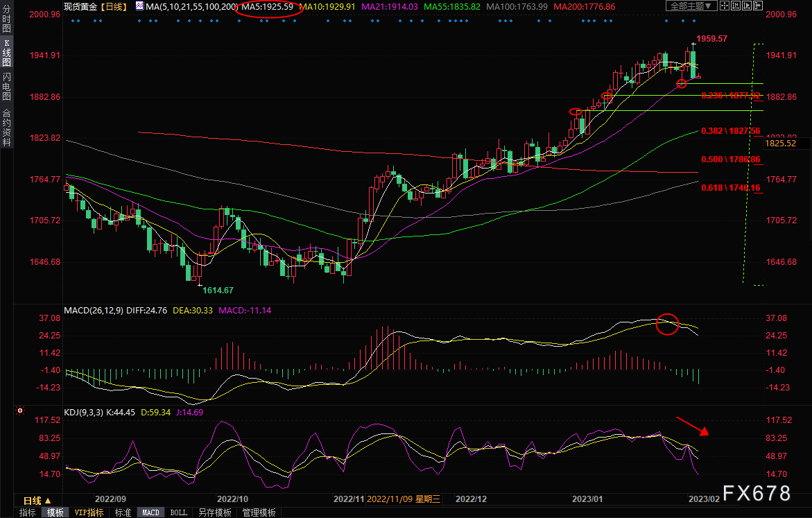The image size is (812, 518).
Task: Toggle the MACD indicator template
Action: tap(150, 512)
